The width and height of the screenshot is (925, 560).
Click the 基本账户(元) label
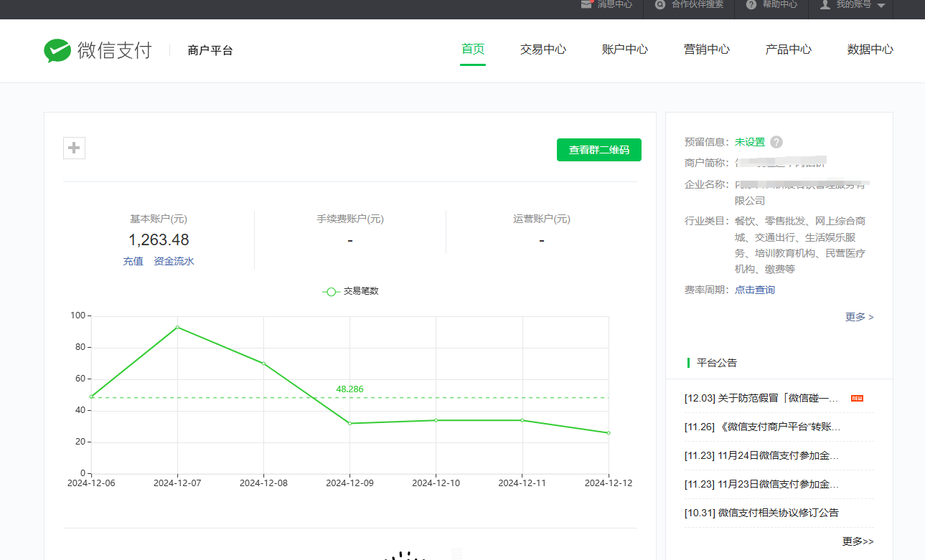[x=159, y=219]
